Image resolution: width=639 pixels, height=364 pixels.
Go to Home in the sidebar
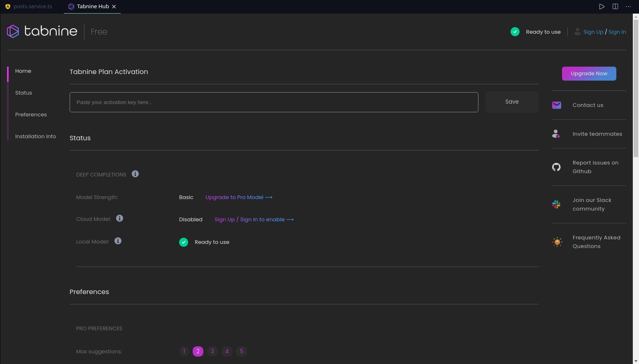click(23, 71)
